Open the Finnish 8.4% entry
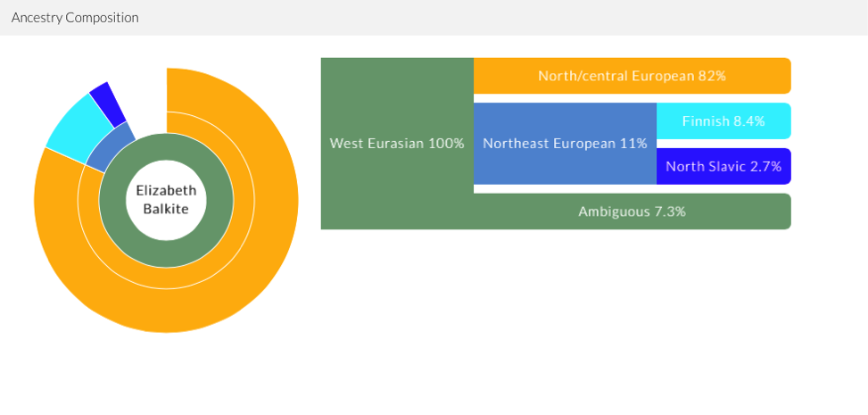Image resolution: width=868 pixels, height=415 pixels. point(723,121)
